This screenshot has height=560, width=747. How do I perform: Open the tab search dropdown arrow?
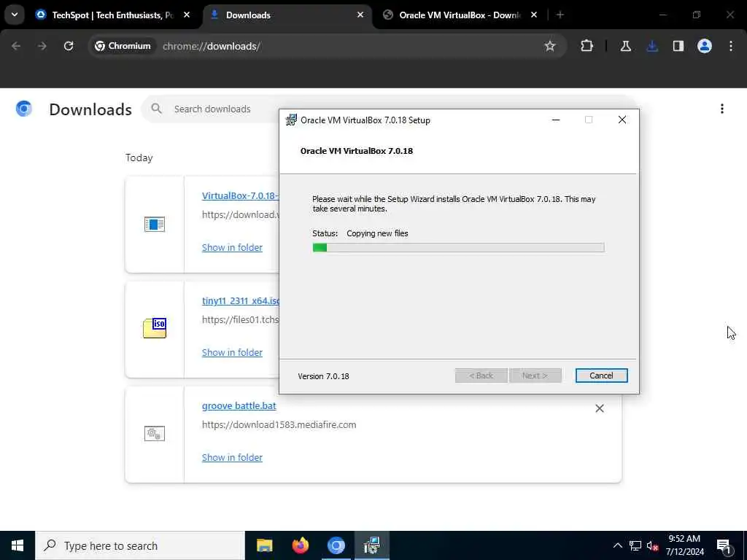pos(15,15)
